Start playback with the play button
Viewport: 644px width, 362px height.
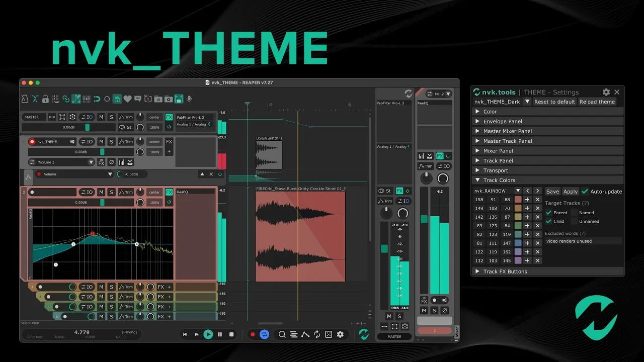coord(208,334)
